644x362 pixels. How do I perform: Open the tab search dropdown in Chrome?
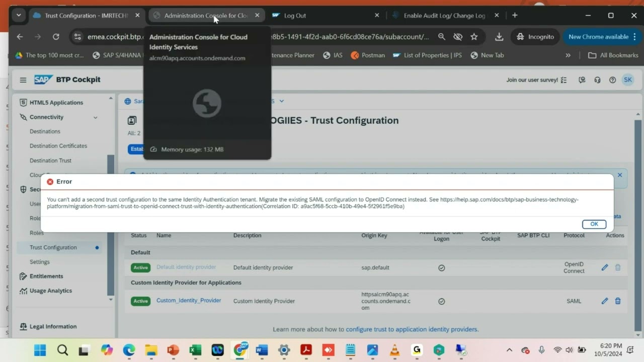pyautogui.click(x=19, y=16)
